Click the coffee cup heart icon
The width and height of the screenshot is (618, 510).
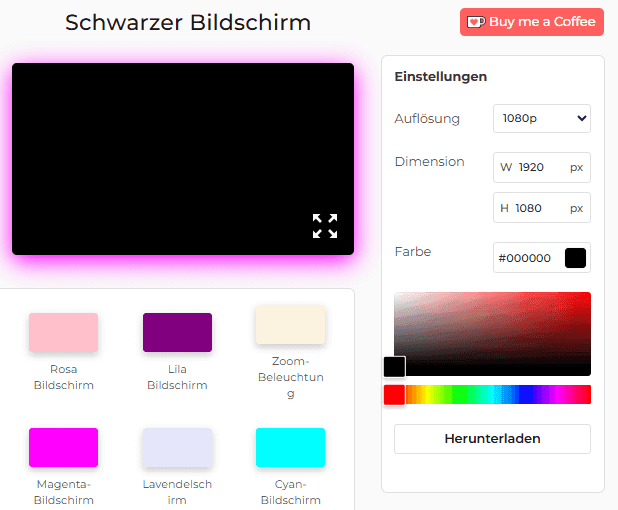[x=476, y=22]
